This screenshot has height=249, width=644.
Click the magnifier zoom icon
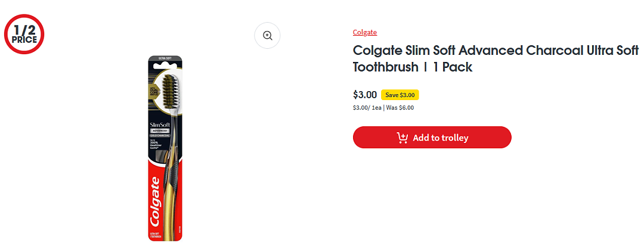[267, 36]
